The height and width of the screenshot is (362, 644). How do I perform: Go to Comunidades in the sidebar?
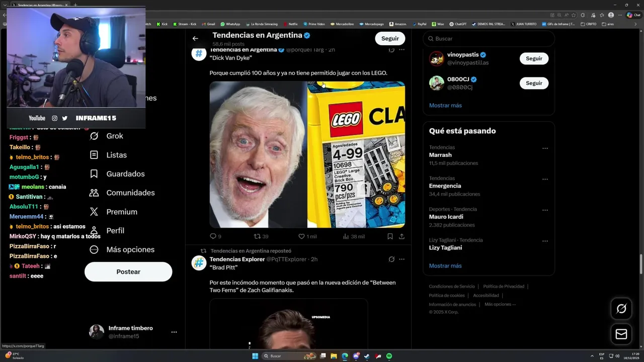click(x=122, y=193)
